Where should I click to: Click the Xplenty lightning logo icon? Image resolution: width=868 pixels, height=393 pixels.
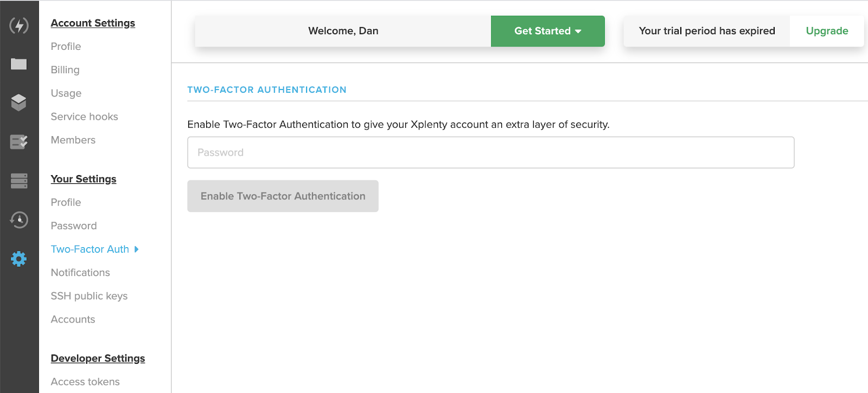(x=19, y=25)
